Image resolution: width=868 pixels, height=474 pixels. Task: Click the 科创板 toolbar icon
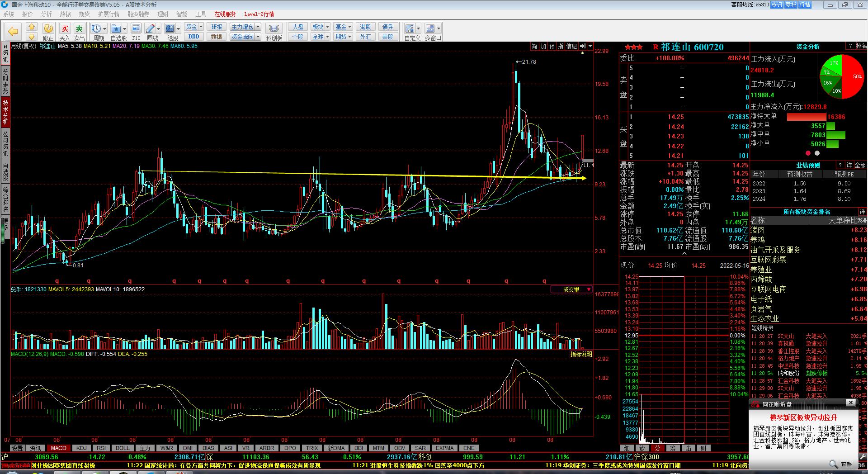tap(274, 29)
